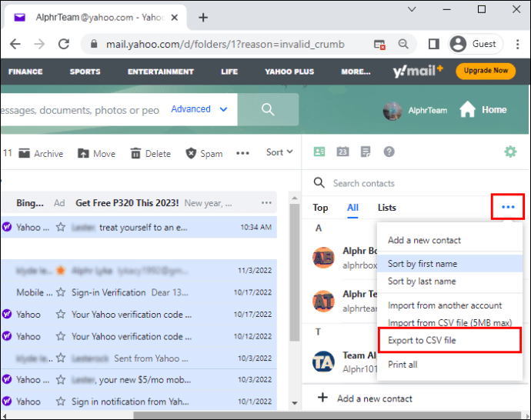
Task: Click the Yahoo Mail plus logo
Action: click(418, 71)
